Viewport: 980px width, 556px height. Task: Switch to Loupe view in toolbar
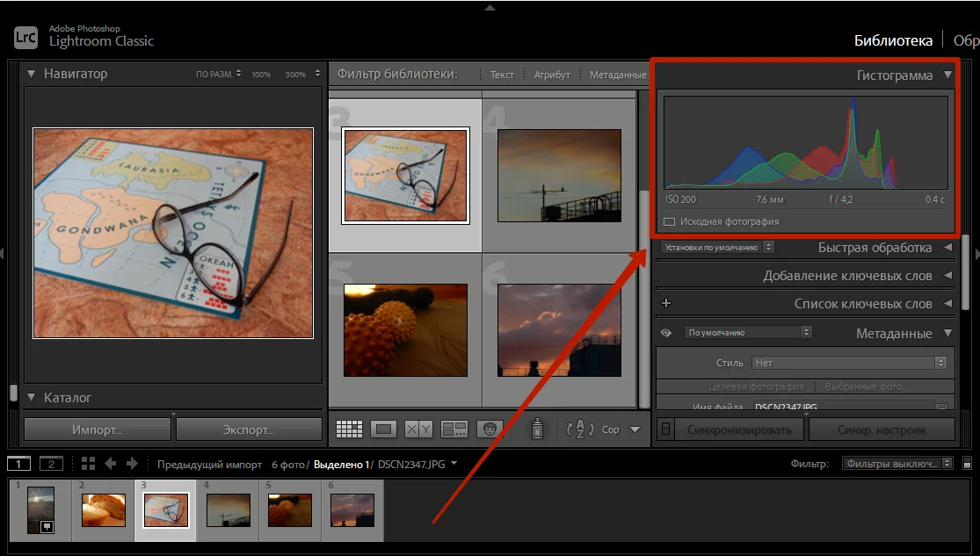383,430
